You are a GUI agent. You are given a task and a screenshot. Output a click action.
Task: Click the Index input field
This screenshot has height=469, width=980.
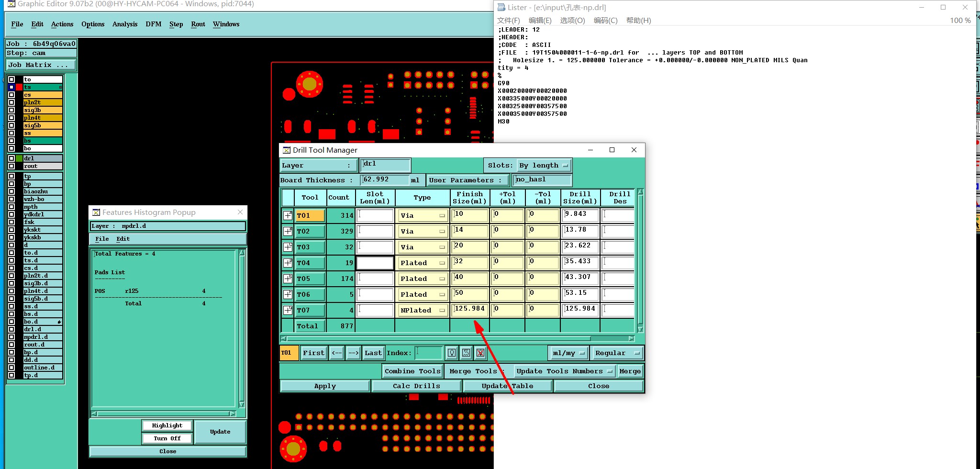tap(429, 353)
